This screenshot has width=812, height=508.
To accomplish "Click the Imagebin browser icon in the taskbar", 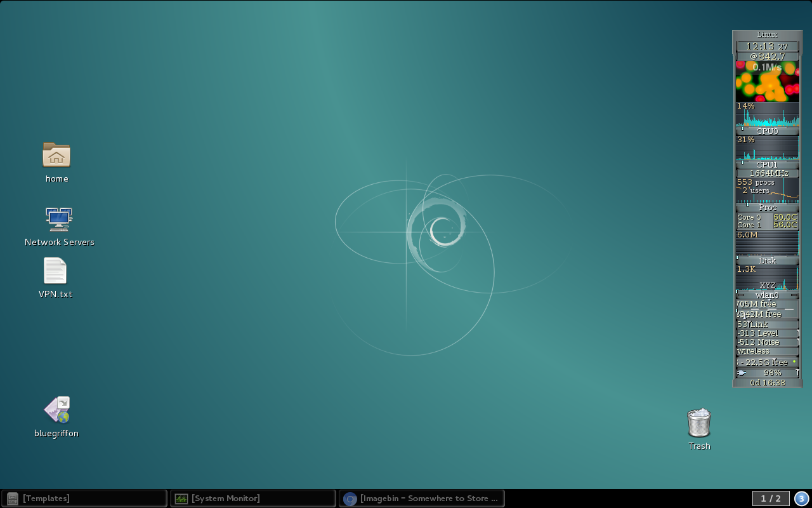I will tap(350, 498).
